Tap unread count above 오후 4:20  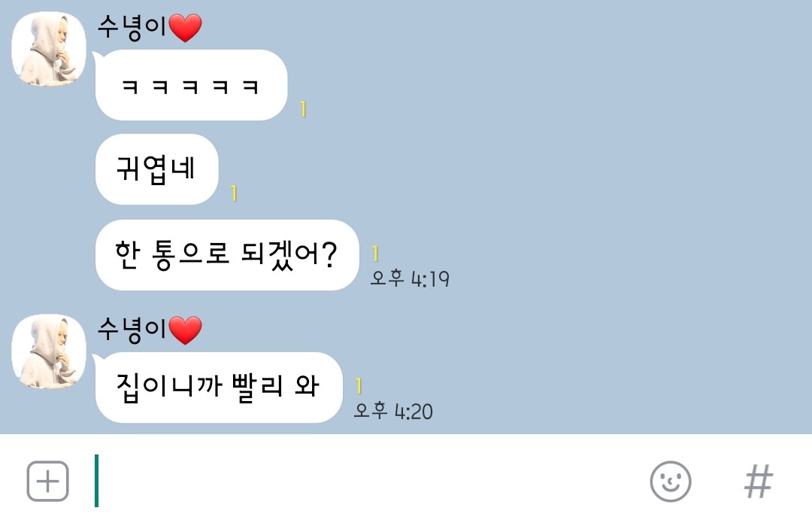359,386
